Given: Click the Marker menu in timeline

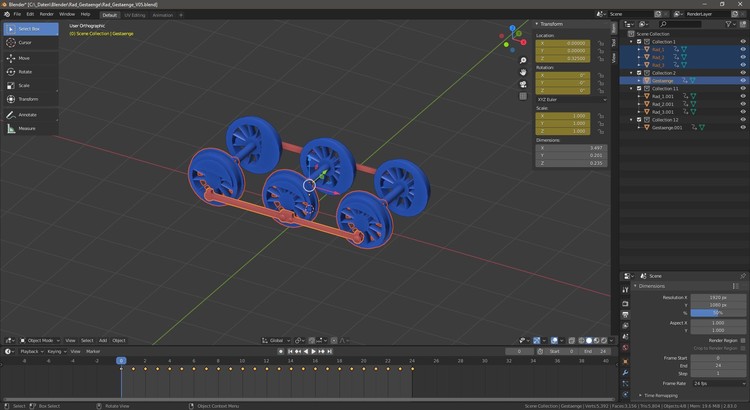Looking at the screenshot, I should [93, 352].
